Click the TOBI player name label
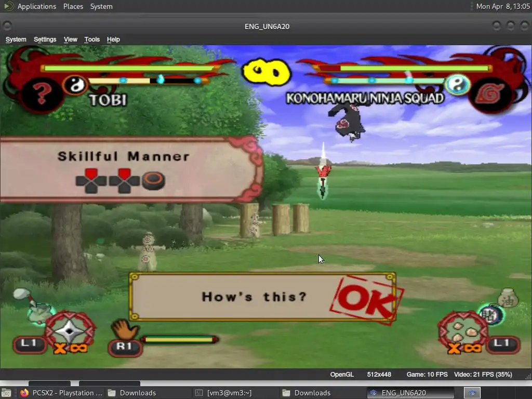This screenshot has height=399, width=532. pos(108,100)
